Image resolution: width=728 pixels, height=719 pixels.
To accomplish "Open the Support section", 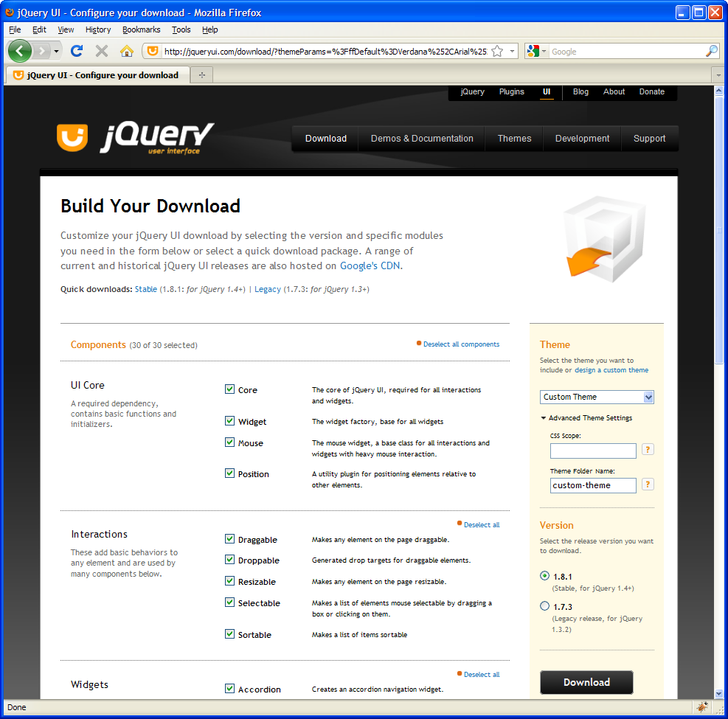I will [649, 139].
